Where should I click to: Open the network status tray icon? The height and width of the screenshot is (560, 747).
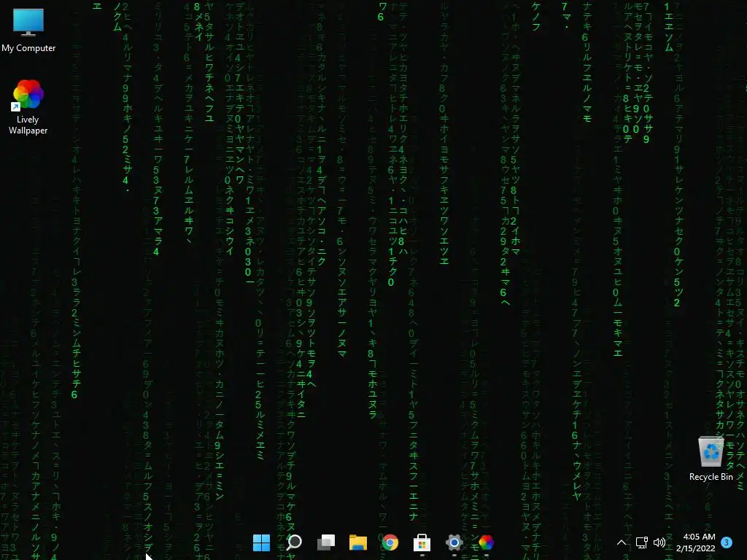(642, 542)
